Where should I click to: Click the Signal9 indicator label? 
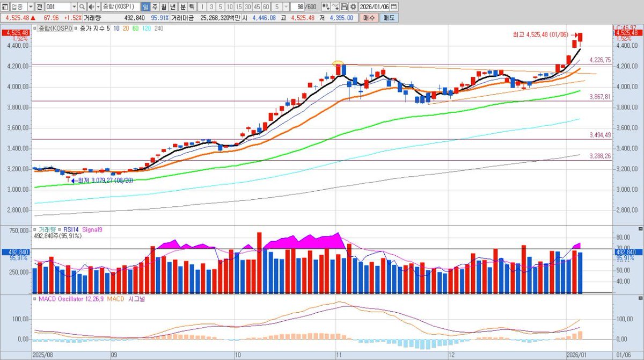pos(91,229)
